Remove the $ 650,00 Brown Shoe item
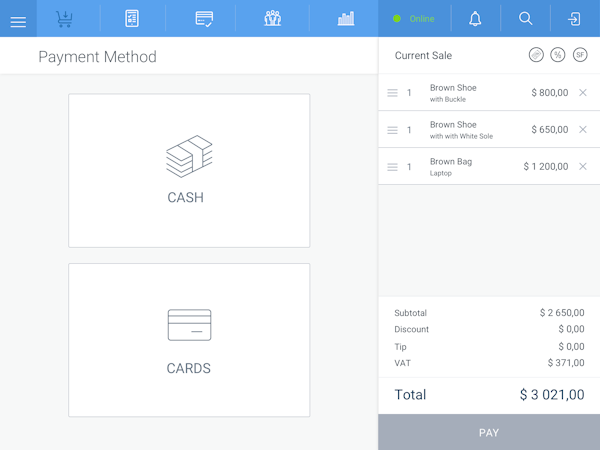600x450 pixels. tap(583, 130)
